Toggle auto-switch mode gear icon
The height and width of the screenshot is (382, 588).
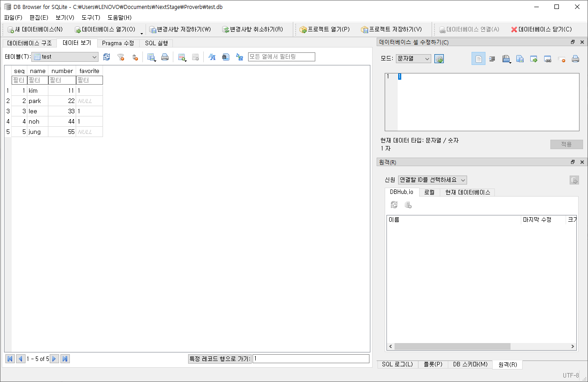click(439, 59)
